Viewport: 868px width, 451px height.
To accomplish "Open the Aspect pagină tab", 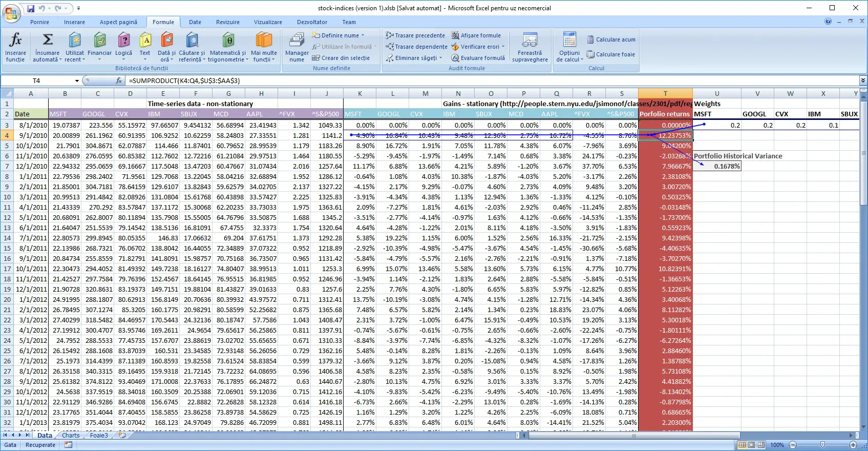I will click(x=119, y=22).
